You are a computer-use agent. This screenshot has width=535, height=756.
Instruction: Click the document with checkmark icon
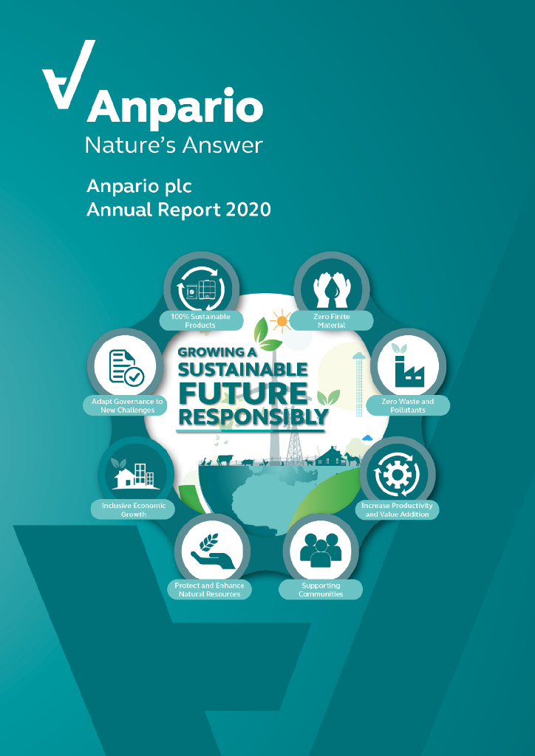[x=126, y=367]
